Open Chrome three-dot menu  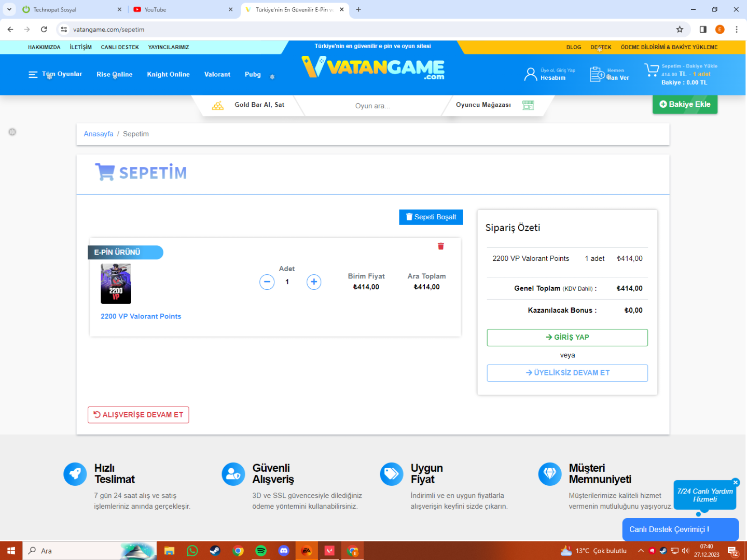(737, 30)
